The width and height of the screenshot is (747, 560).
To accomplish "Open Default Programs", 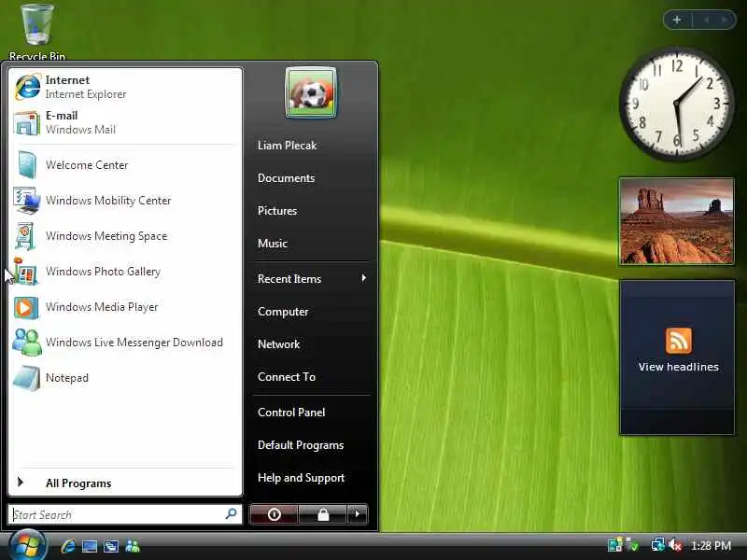I will [311, 445].
